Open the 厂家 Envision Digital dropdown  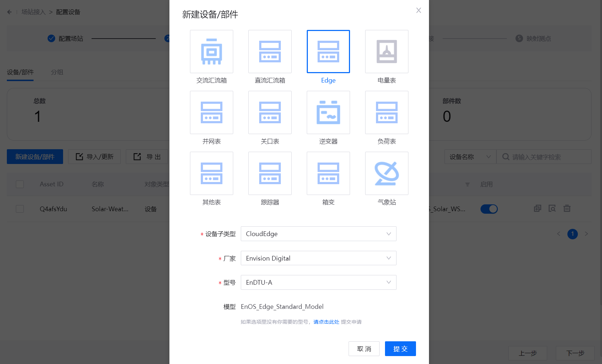(319, 258)
